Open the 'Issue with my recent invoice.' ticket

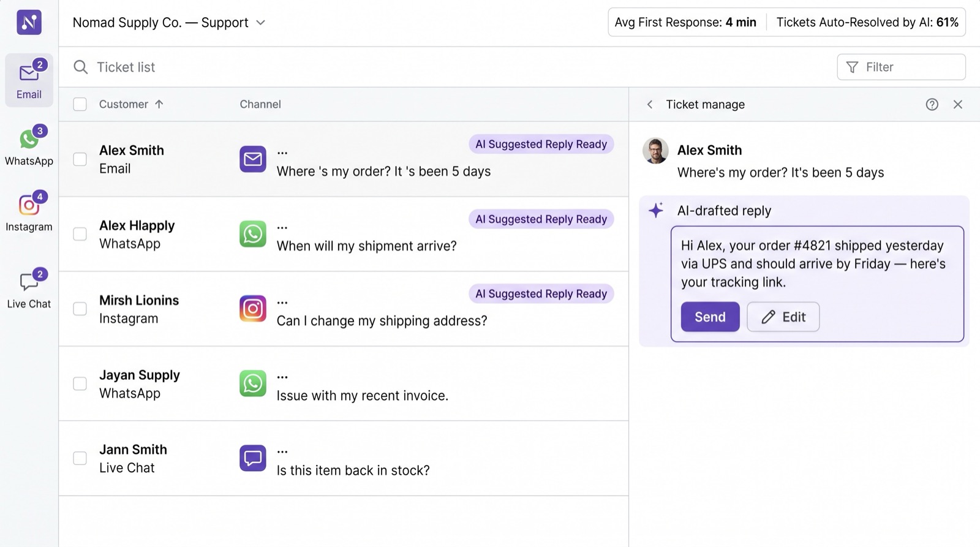tap(344, 383)
